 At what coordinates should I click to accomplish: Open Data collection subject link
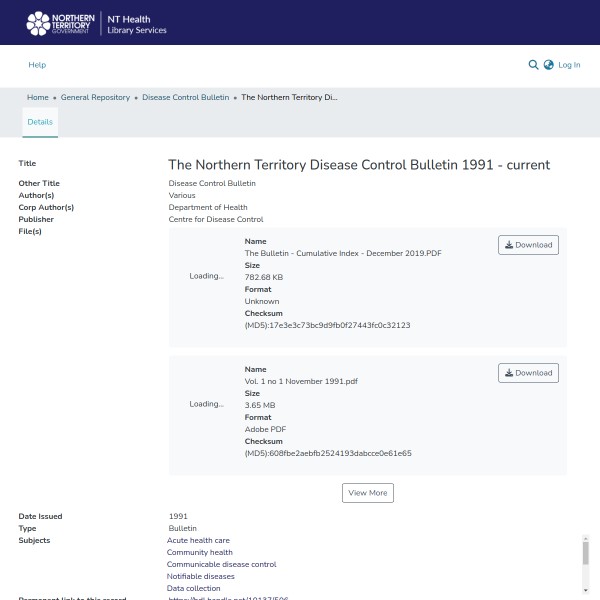point(193,589)
